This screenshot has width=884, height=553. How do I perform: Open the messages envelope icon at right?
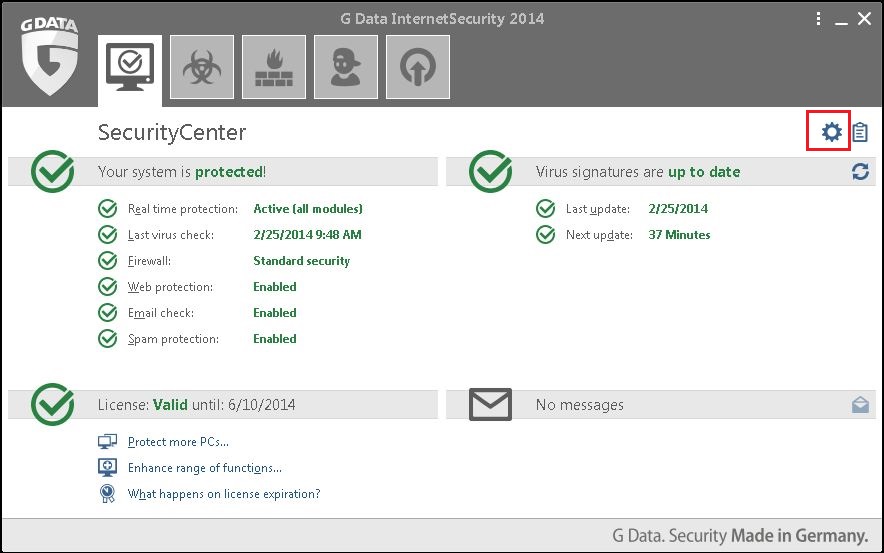(x=860, y=405)
